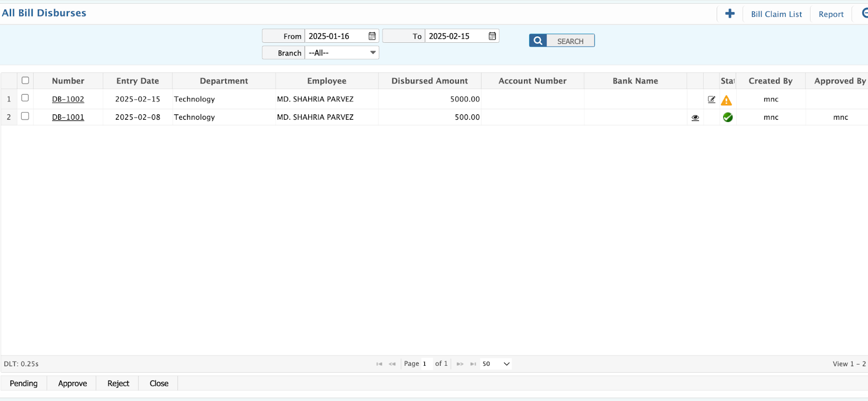868x401 pixels.
Task: Click the Approve button at bottom
Action: [x=72, y=384]
